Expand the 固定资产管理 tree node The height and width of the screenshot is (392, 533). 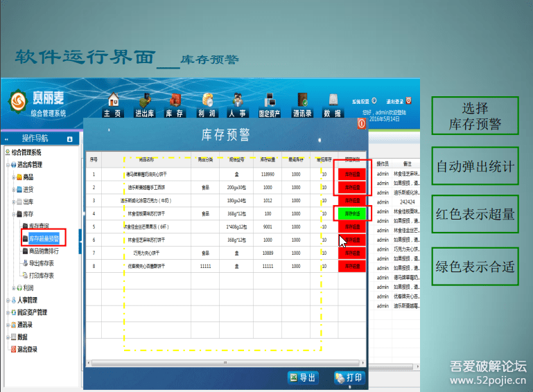[8, 312]
